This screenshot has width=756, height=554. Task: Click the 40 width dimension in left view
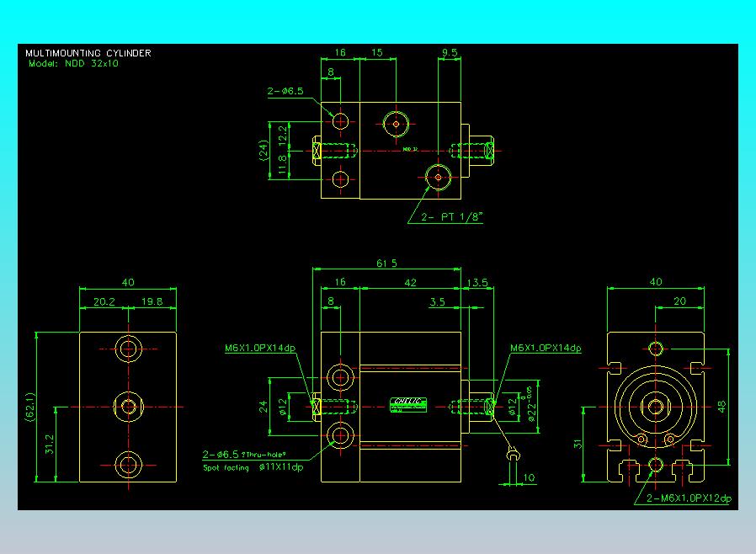(x=128, y=282)
